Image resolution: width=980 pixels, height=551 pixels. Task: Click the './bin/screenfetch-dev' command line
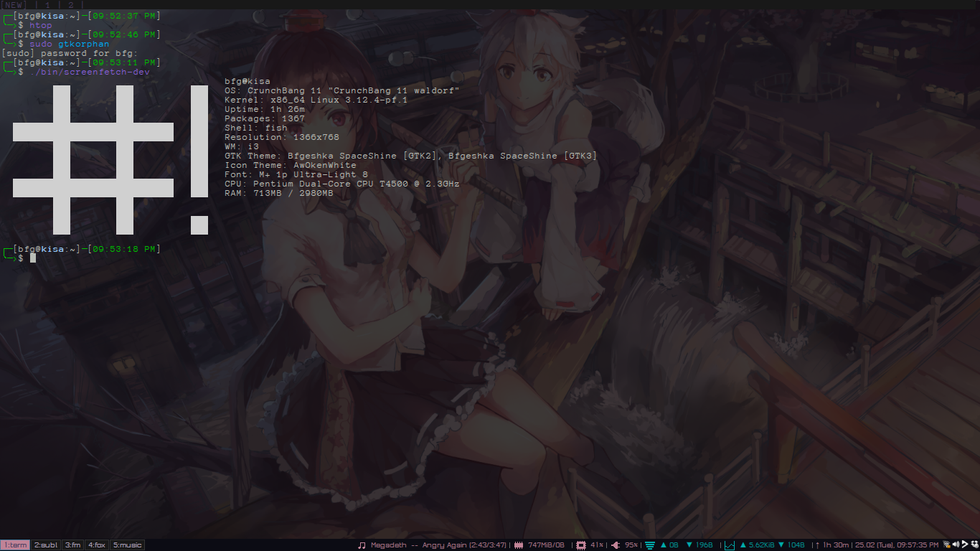pyautogui.click(x=90, y=72)
